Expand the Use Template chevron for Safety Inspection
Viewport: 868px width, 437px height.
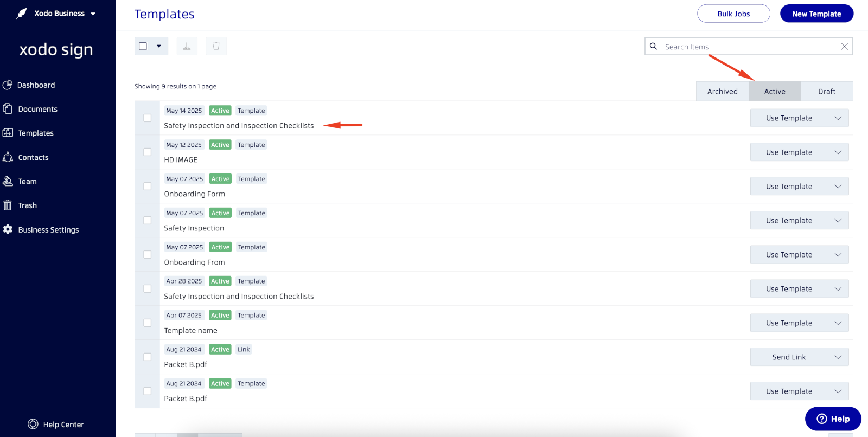838,221
